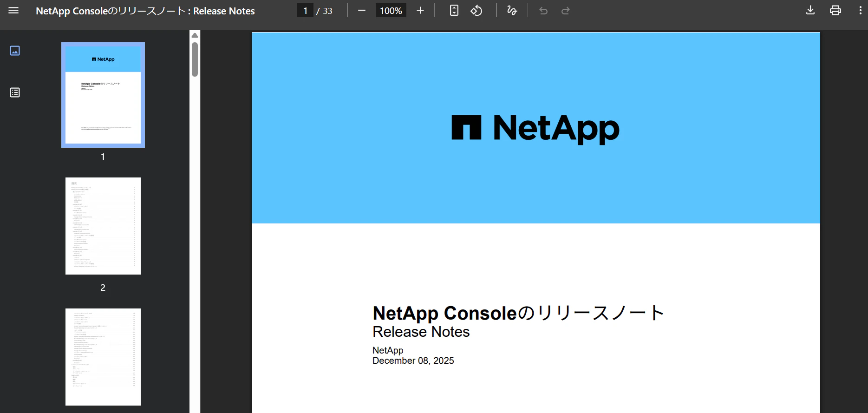Click the thumbnail scrollbar up arrow

click(x=195, y=35)
